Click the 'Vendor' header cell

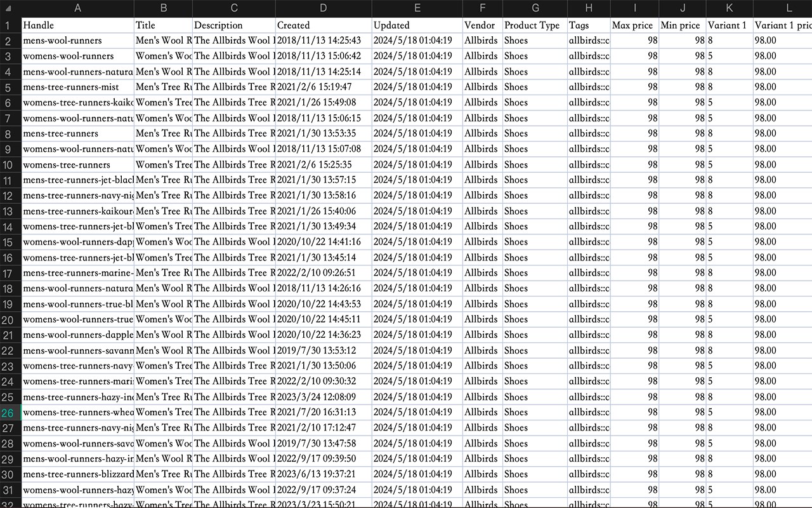483,25
